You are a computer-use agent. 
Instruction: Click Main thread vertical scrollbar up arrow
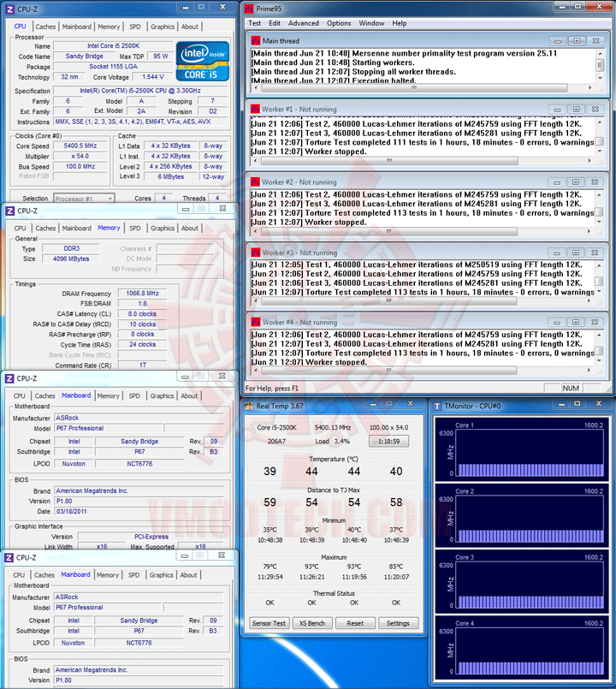tap(600, 53)
